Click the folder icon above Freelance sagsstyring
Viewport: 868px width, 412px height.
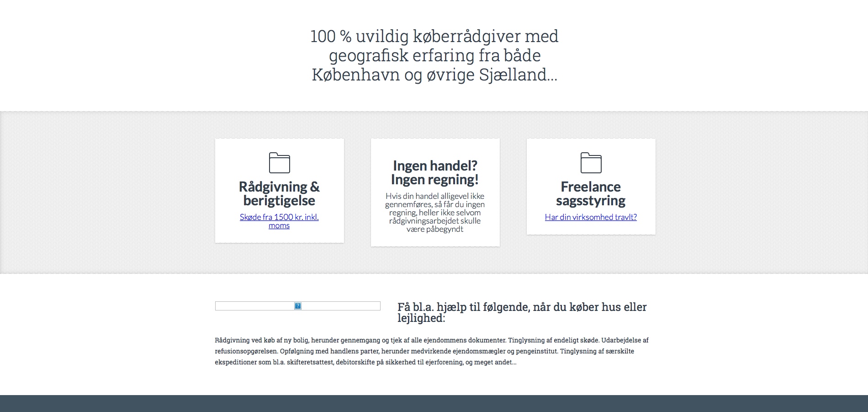click(591, 163)
